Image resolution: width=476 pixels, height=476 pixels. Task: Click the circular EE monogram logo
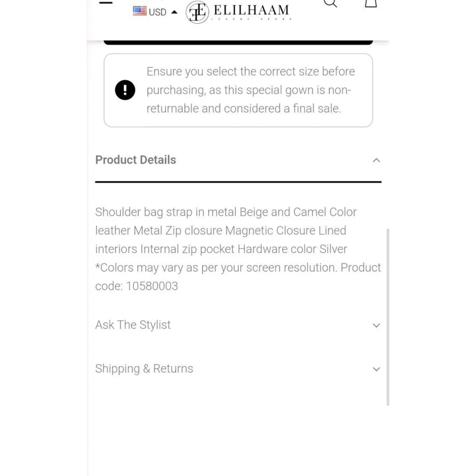[198, 12]
